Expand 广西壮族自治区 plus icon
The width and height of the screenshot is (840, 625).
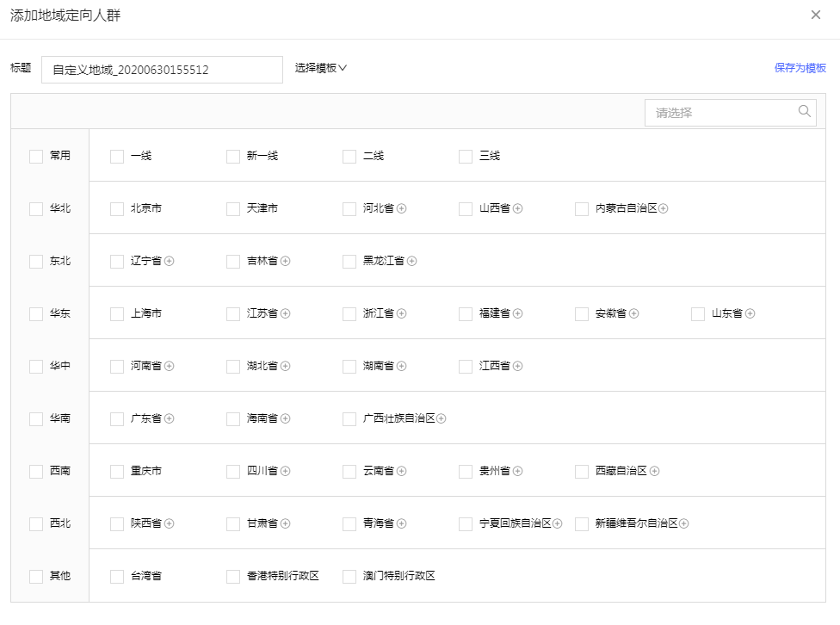point(441,418)
